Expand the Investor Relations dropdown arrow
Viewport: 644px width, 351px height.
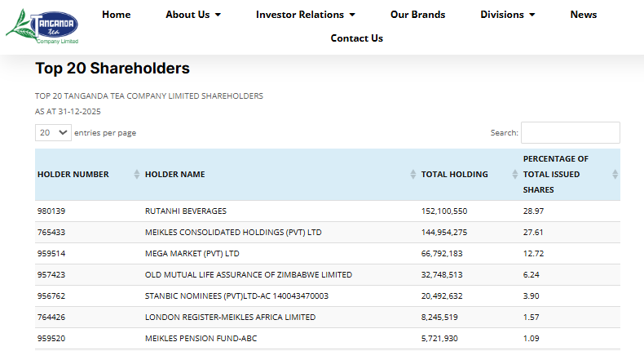pos(352,15)
